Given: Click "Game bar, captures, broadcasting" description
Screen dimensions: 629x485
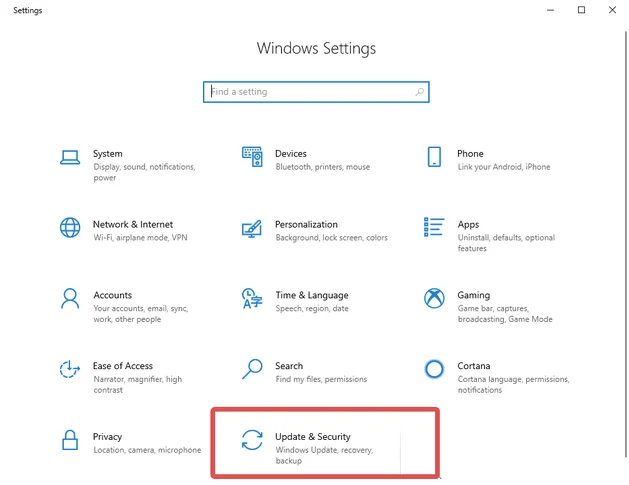Looking at the screenshot, I should [x=505, y=314].
